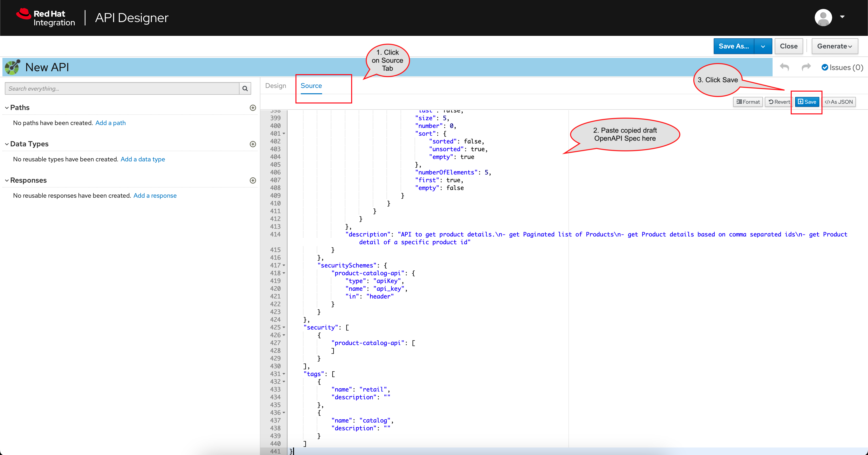Screen dimensions: 868x455
Task: Click the "retail" value on line 433
Action: coord(373,390)
